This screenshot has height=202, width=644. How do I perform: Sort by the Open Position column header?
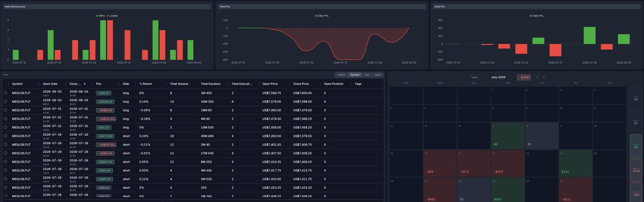pyautogui.click(x=334, y=84)
